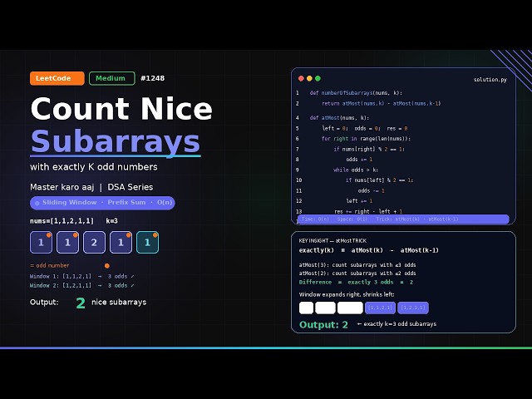Click the '← exactly k=3 odd subarrays' note
The height and width of the screenshot is (399, 532).
click(x=397, y=324)
